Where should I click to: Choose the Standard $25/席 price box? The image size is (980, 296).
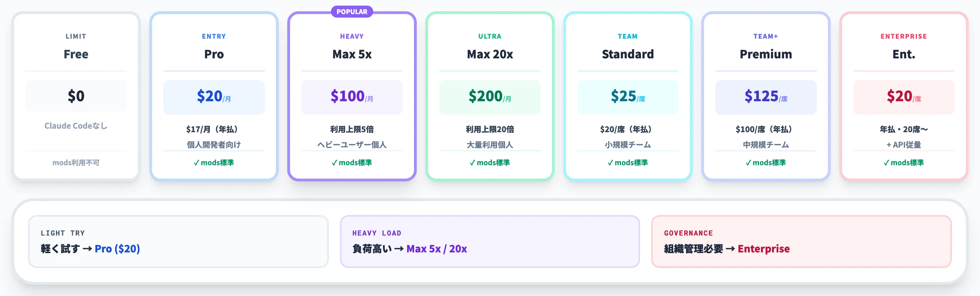point(628,97)
